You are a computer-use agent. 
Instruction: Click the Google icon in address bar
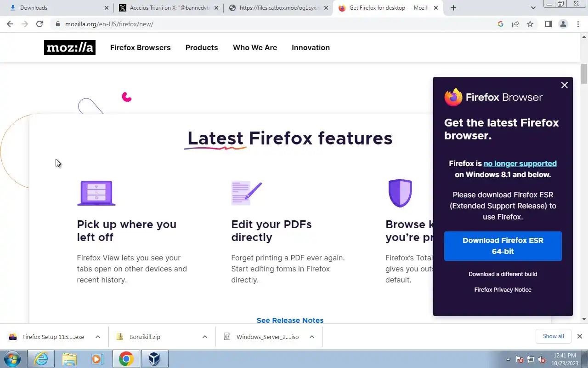pyautogui.click(x=501, y=24)
